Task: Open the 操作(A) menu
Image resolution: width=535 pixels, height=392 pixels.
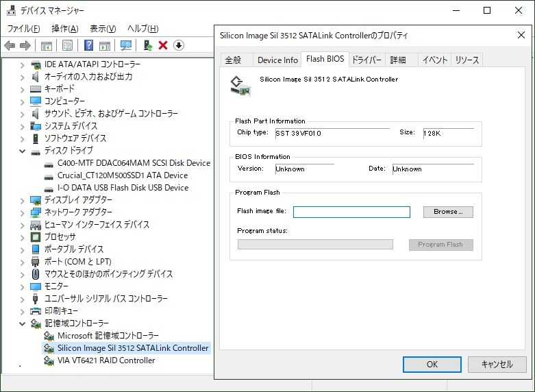Action: [x=65, y=29]
